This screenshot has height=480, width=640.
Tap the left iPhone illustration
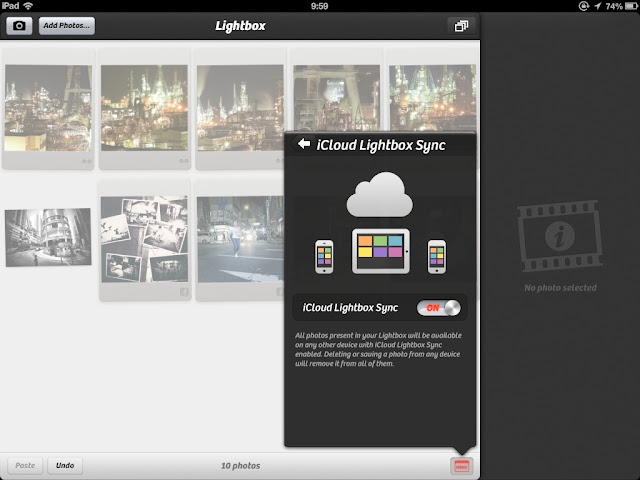point(324,256)
